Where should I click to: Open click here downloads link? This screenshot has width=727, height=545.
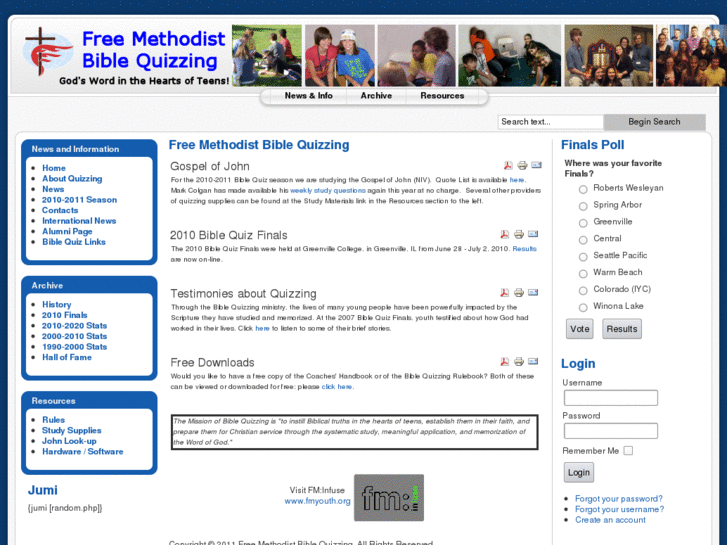[x=337, y=386]
